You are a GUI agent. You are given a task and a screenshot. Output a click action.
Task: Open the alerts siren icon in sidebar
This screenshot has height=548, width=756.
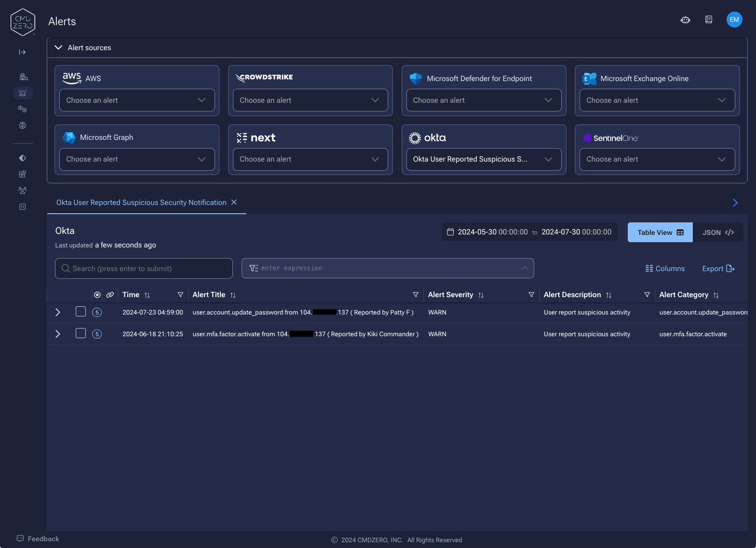pyautogui.click(x=23, y=93)
